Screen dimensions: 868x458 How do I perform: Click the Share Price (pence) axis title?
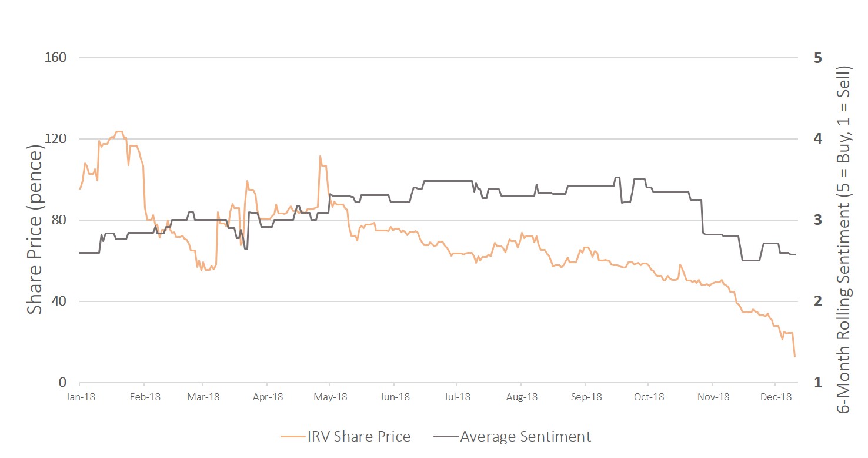tap(35, 231)
